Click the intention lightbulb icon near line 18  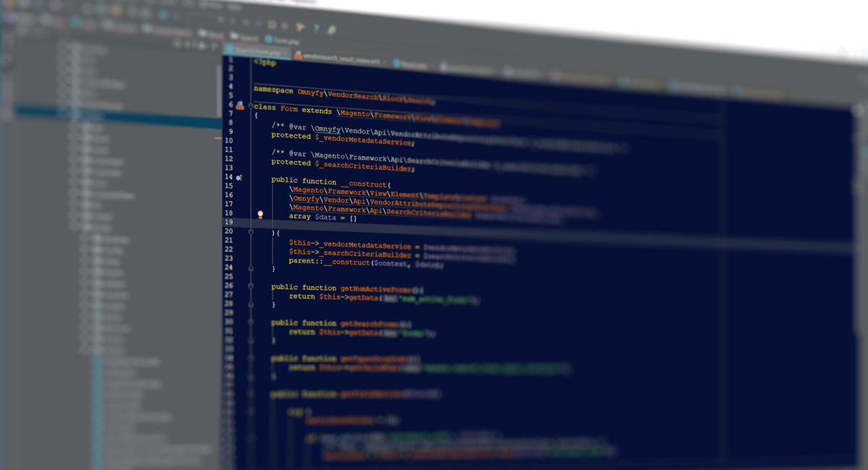pyautogui.click(x=260, y=214)
